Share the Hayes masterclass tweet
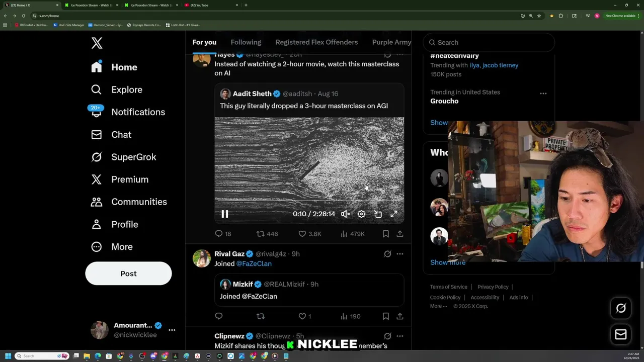644x362 pixels. 400,234
